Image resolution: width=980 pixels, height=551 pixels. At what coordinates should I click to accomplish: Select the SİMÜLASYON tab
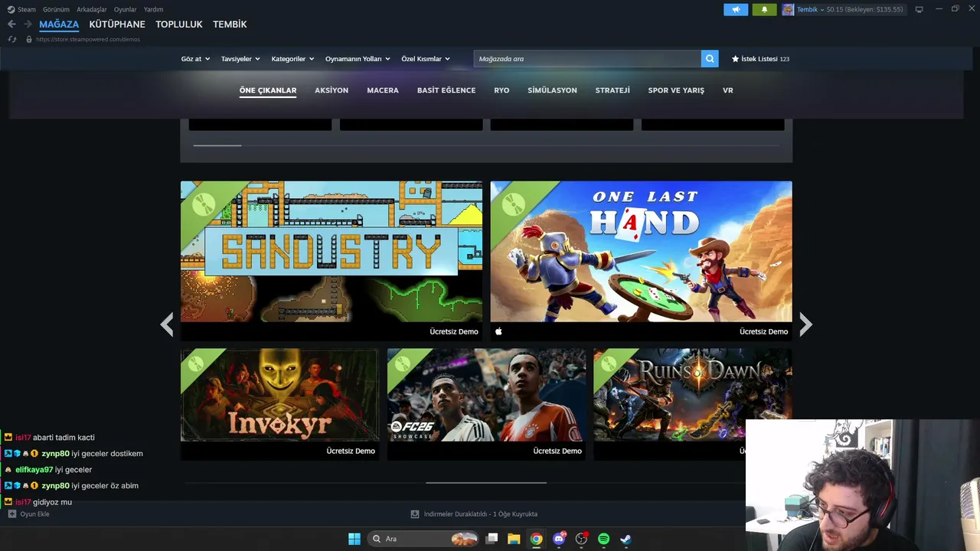pyautogui.click(x=552, y=90)
